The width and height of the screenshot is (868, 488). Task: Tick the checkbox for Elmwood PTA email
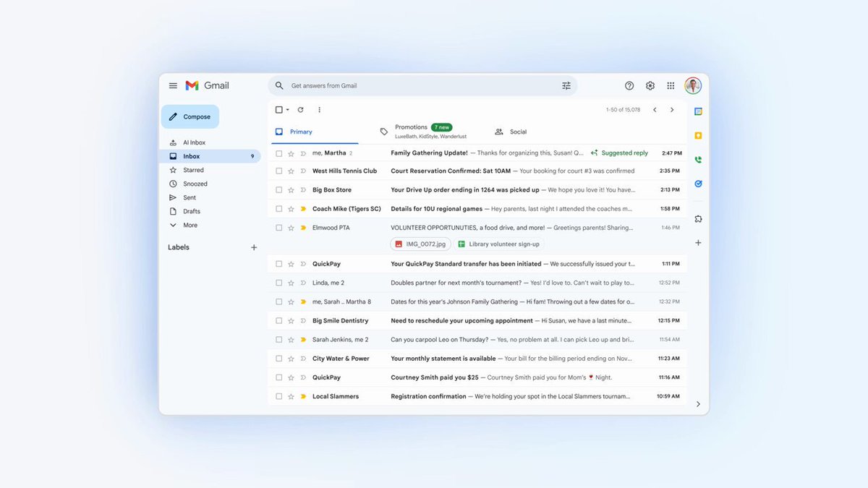(278, 228)
